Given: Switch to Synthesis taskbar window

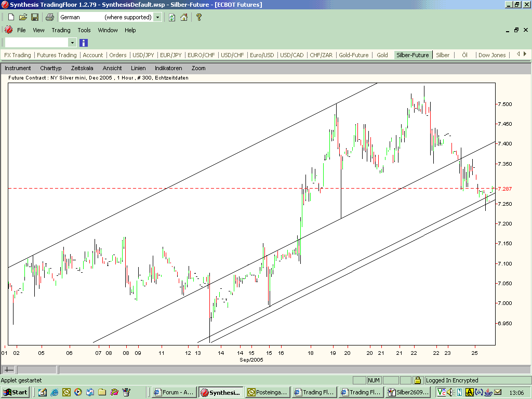Looking at the screenshot, I should (x=221, y=393).
